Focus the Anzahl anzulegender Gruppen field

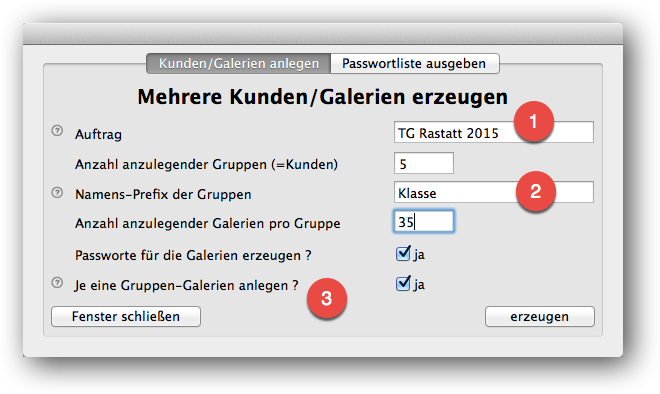pyautogui.click(x=424, y=163)
